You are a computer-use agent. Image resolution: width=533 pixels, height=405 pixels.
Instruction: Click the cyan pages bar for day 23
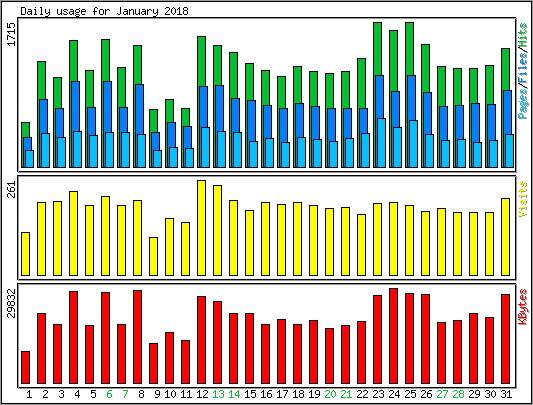381,143
